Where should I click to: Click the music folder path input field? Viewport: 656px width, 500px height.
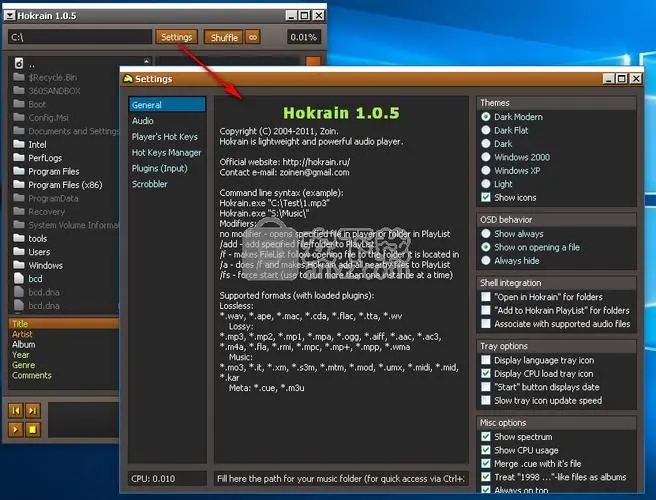coord(341,479)
